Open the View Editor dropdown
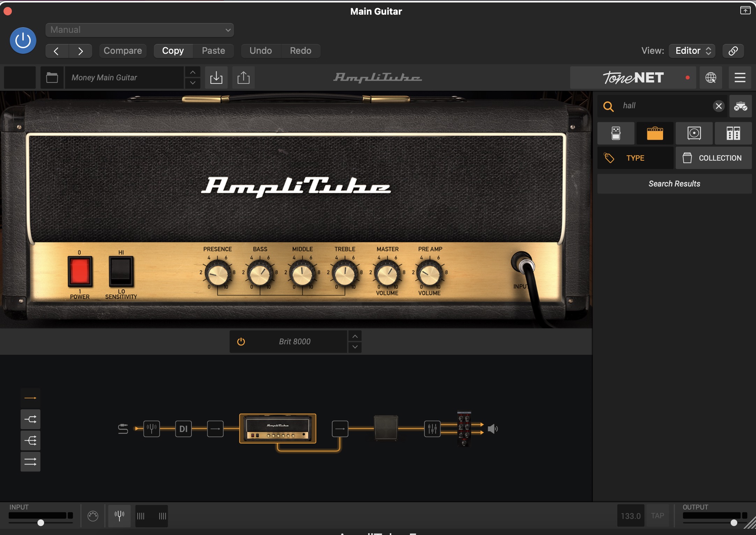Image resolution: width=756 pixels, height=535 pixels. coord(692,51)
